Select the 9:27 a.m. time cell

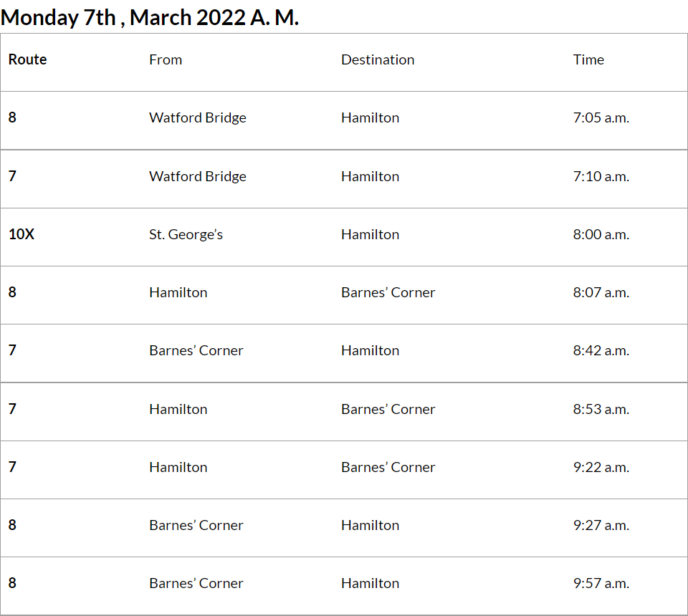[x=601, y=525]
